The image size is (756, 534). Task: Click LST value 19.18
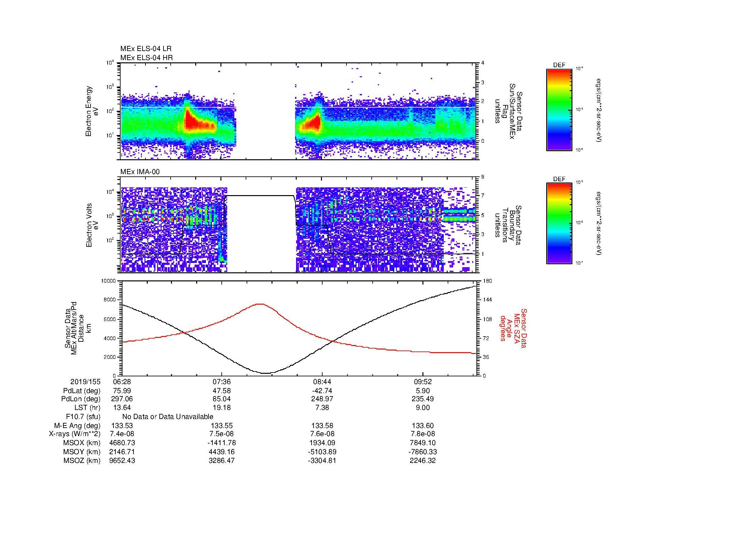[222, 408]
